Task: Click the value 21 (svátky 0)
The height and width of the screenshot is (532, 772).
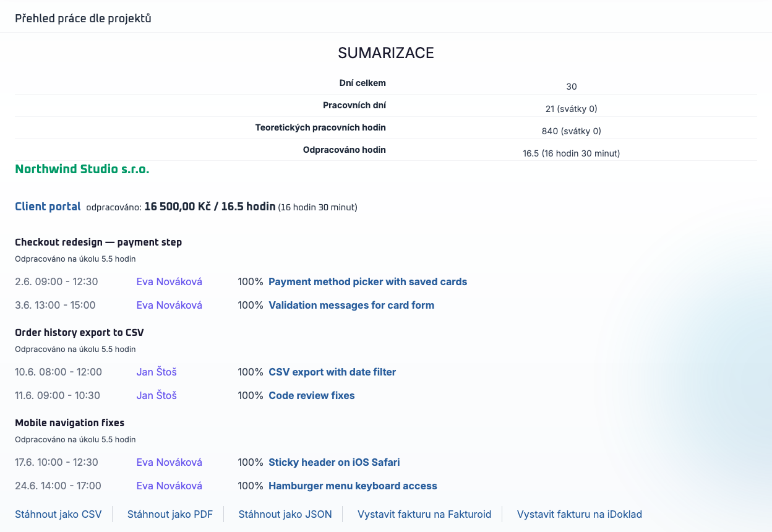Action: (x=572, y=109)
